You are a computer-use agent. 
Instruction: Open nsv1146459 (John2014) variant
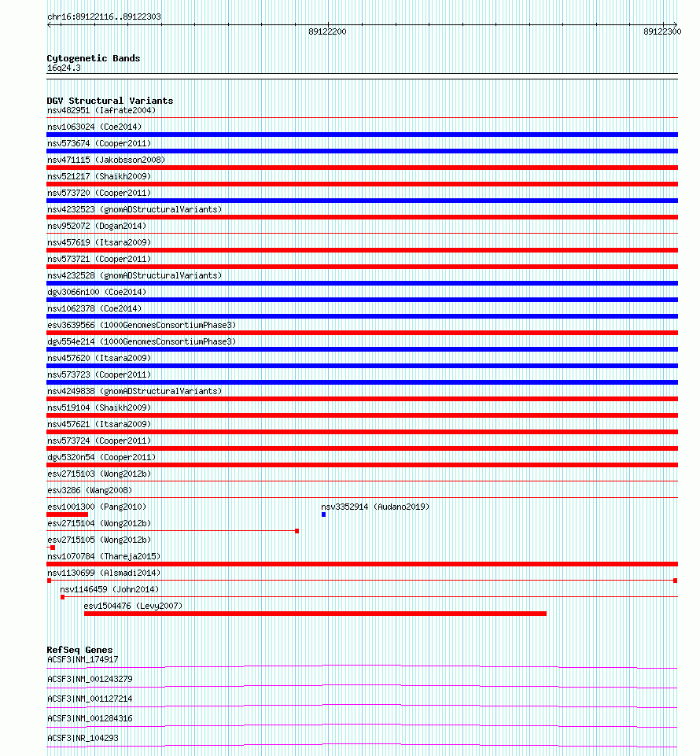pos(109,589)
